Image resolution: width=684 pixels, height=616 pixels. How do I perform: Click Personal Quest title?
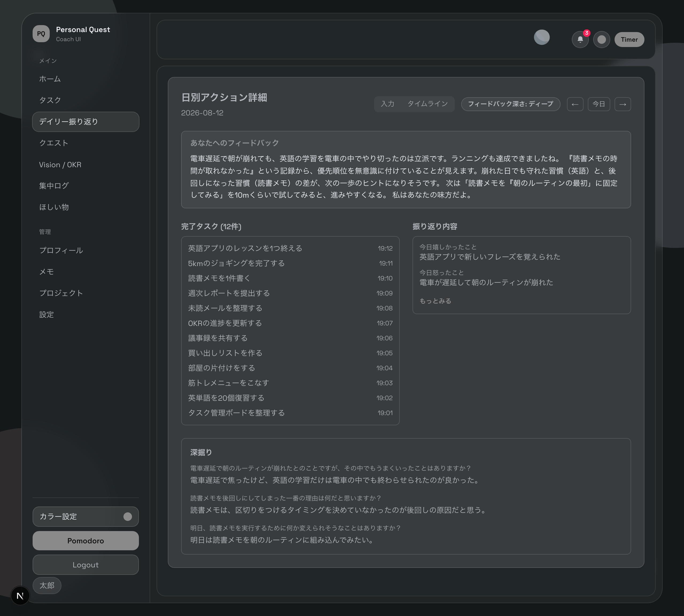(x=83, y=29)
